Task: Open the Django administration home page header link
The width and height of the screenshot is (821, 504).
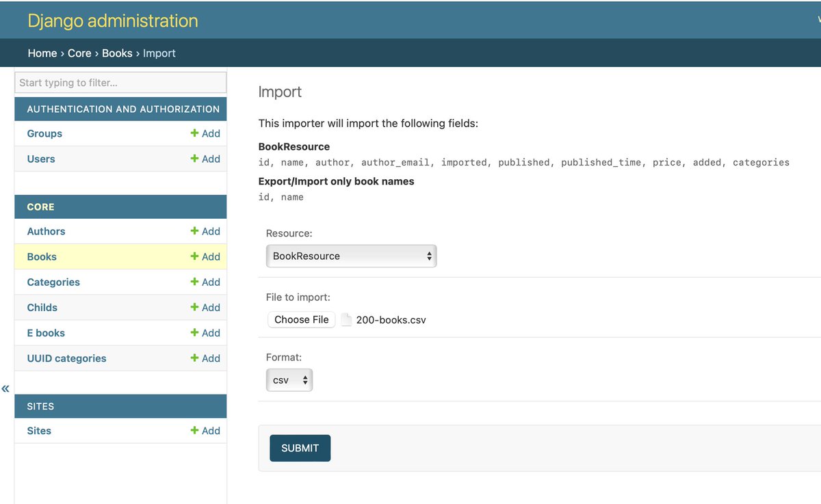Action: [112, 21]
